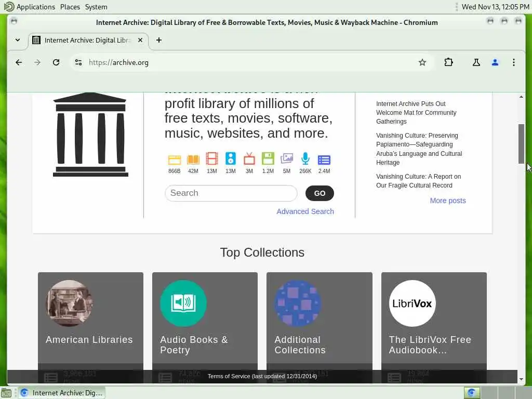Open the System menu
Image resolution: width=532 pixels, height=399 pixels.
96,7
